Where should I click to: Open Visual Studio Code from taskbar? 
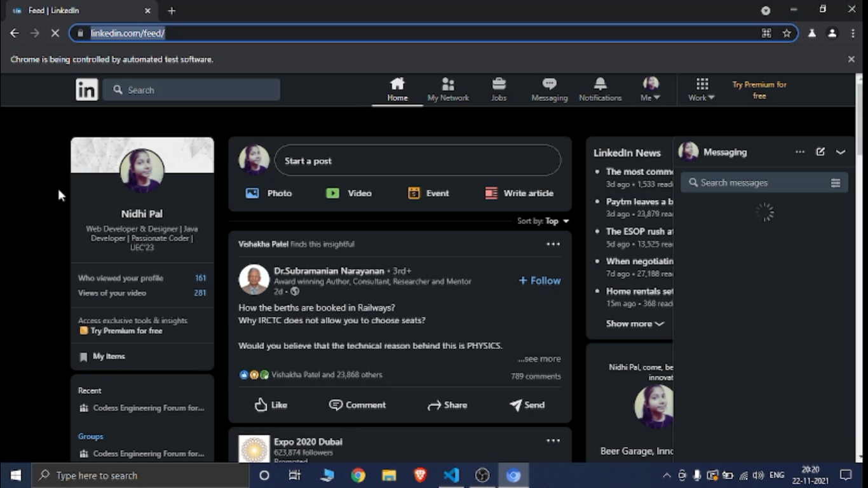tap(451, 475)
